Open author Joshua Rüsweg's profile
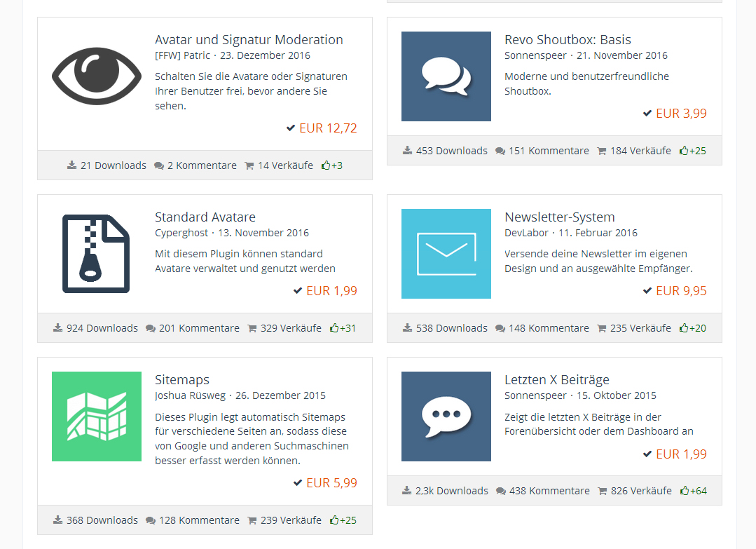 tap(191, 395)
